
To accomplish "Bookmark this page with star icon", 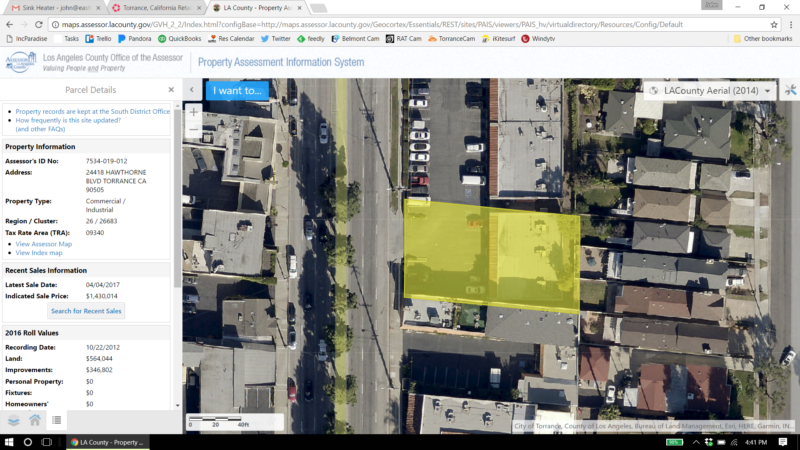I will coord(774,24).
